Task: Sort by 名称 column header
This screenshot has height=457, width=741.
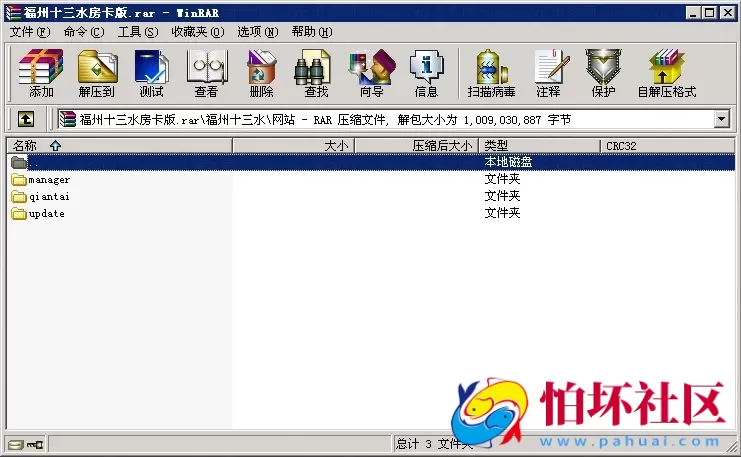Action: (x=119, y=146)
